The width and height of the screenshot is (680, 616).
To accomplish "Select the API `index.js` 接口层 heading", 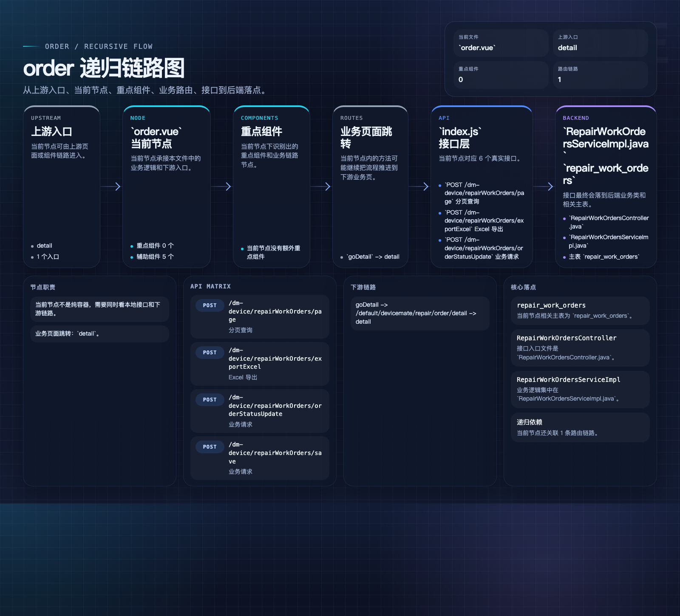I will coord(460,137).
